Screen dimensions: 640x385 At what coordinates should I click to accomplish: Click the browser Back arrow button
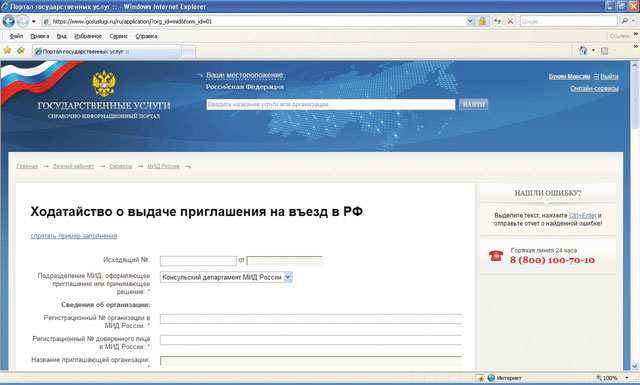(9, 21)
